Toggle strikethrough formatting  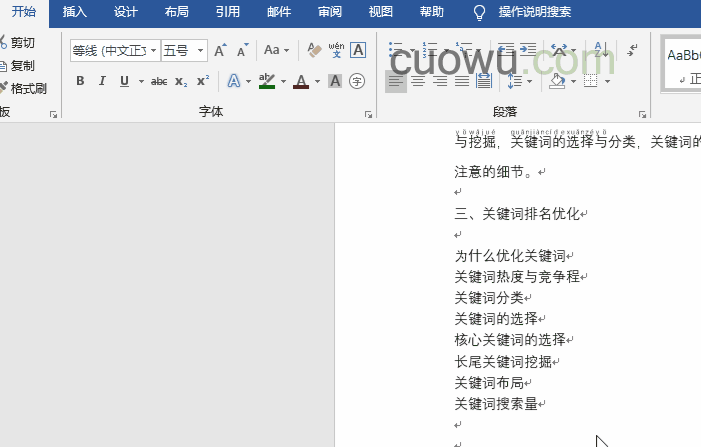pos(159,81)
